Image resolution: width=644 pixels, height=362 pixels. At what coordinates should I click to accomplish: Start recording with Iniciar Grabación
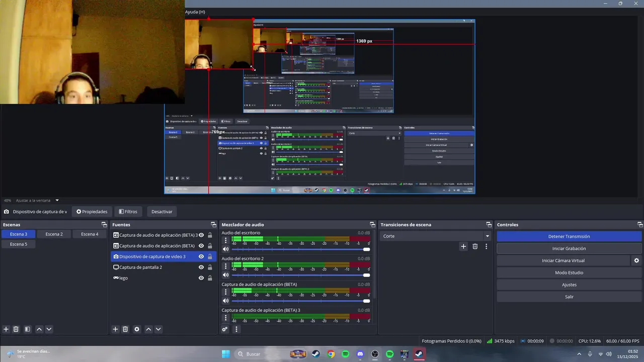[x=569, y=248]
